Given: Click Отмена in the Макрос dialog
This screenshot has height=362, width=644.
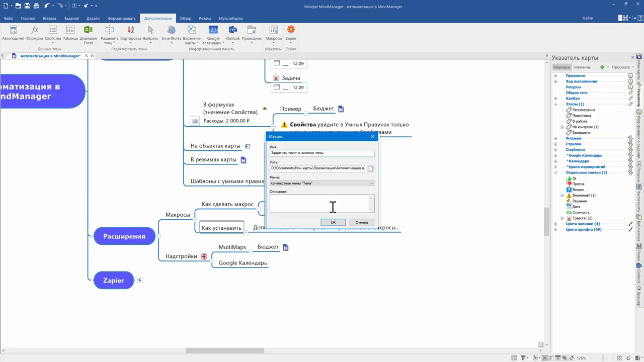Looking at the screenshot, I should pos(362,222).
